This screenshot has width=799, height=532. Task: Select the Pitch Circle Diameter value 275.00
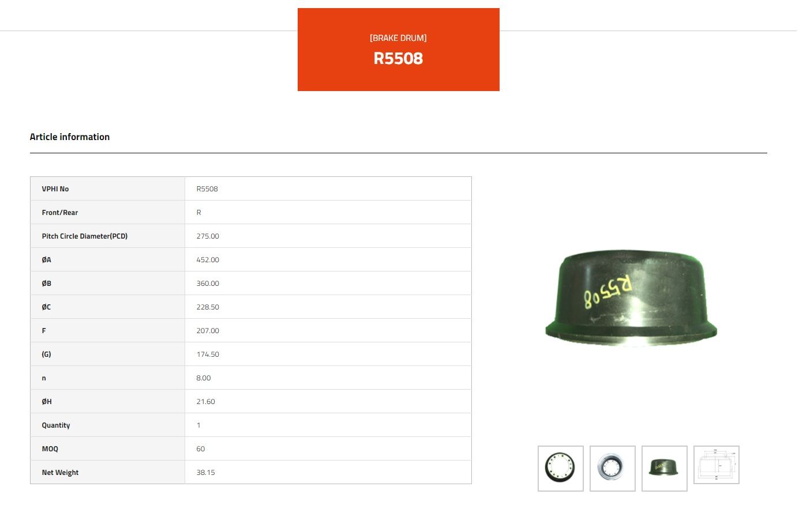pyautogui.click(x=208, y=236)
